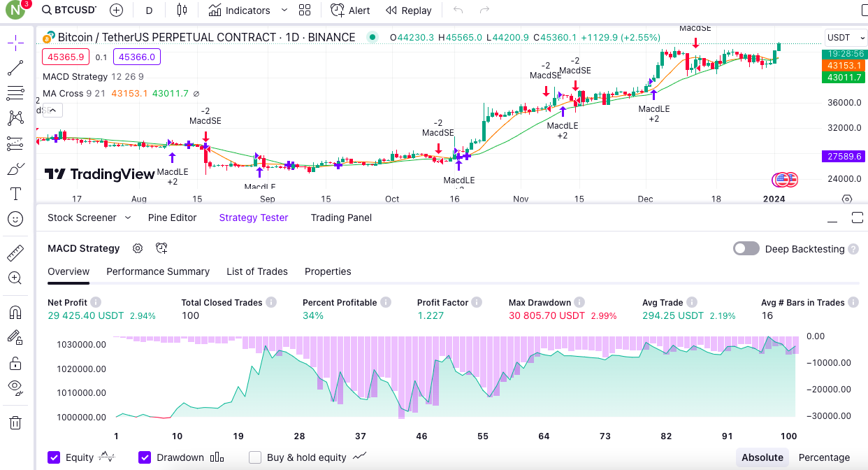Select the crosshair cursor tool
The image size is (868, 470).
click(15, 43)
